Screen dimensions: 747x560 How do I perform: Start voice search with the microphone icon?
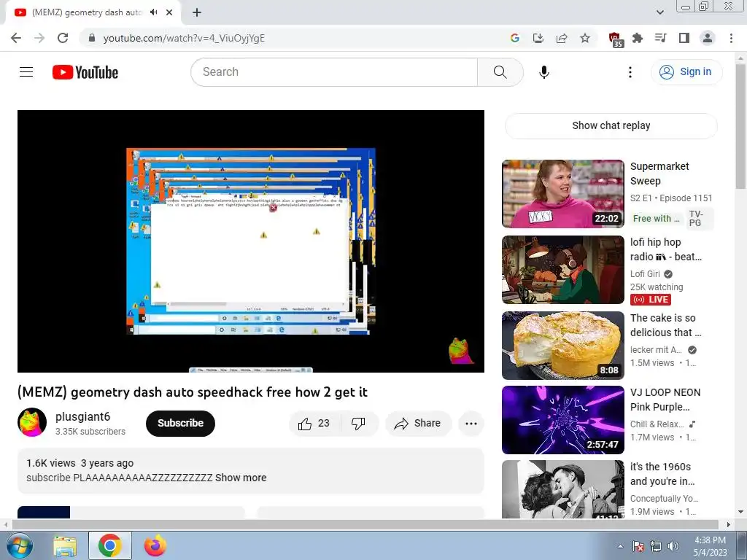pyautogui.click(x=544, y=72)
